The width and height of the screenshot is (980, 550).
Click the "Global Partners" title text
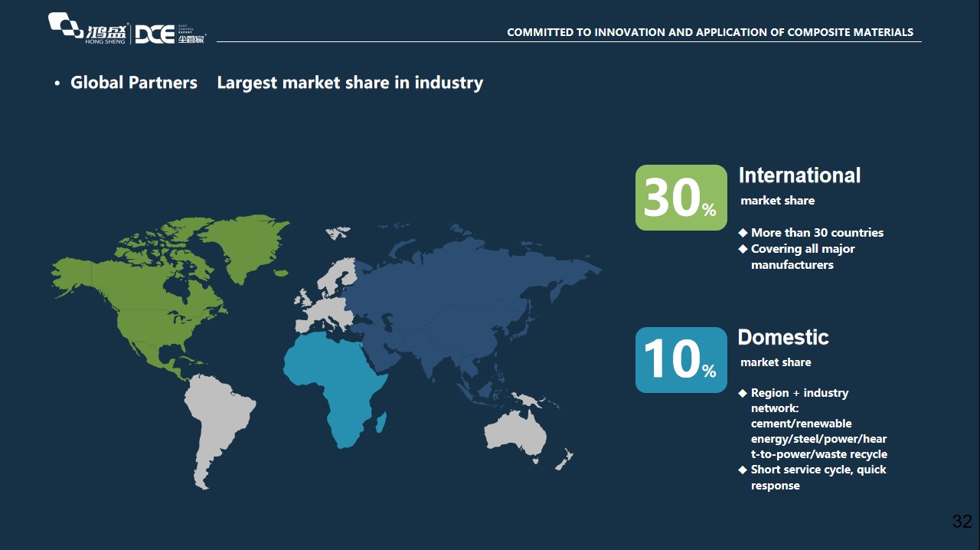(x=133, y=83)
